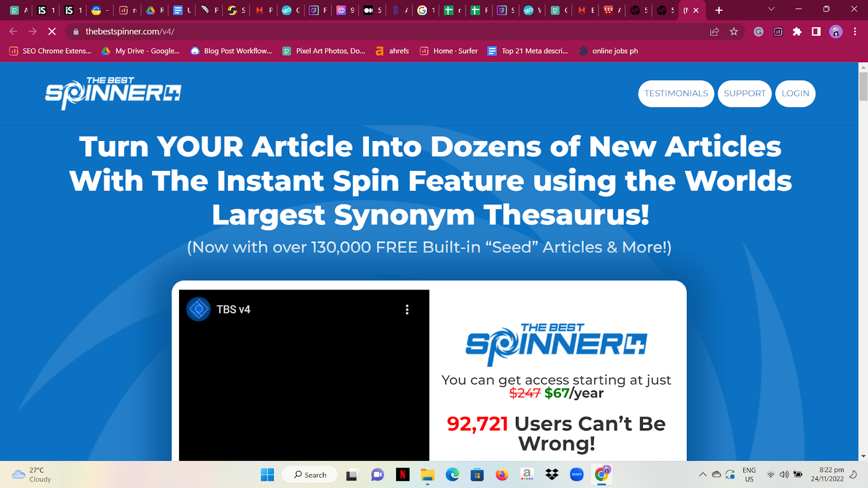Launch Firefox from the taskbar

tap(502, 475)
